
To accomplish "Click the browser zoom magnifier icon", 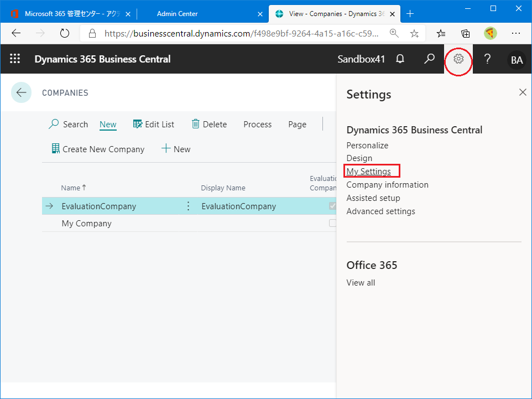I will (x=394, y=33).
